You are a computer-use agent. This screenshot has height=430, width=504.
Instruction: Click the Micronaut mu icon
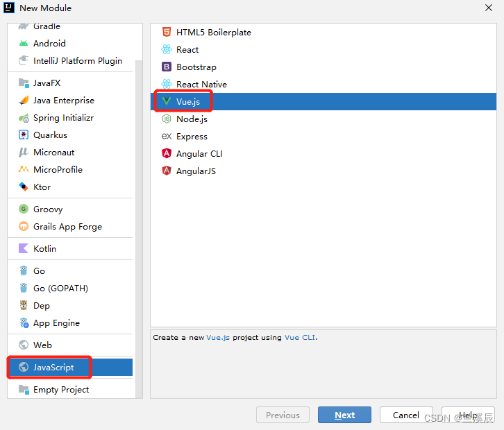point(24,152)
